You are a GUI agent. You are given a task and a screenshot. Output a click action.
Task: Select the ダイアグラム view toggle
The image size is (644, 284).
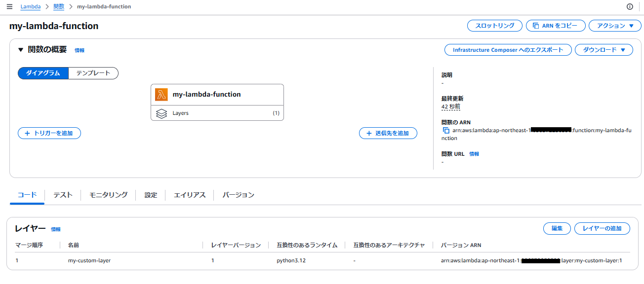(x=43, y=73)
